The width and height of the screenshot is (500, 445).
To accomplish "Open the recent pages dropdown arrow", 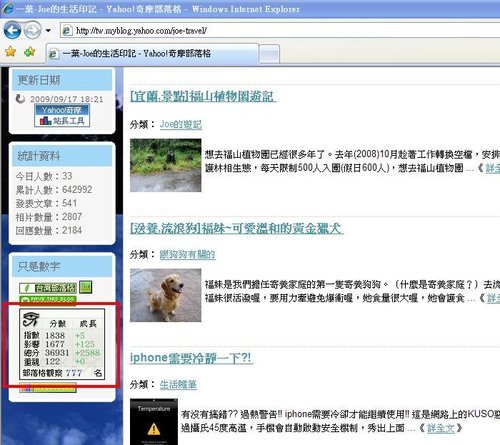I will coord(48,30).
